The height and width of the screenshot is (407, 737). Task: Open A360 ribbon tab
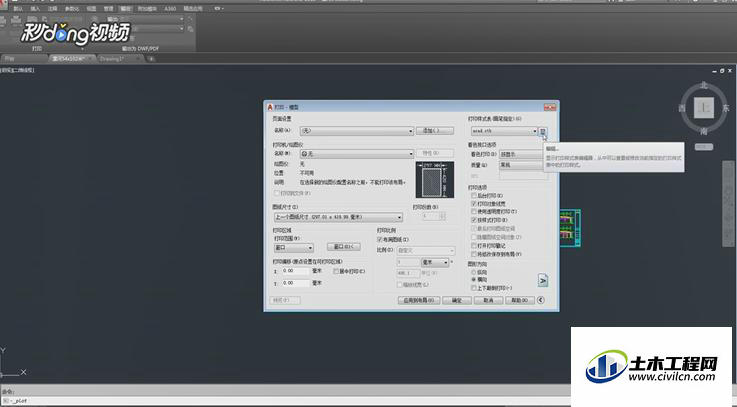(x=170, y=8)
